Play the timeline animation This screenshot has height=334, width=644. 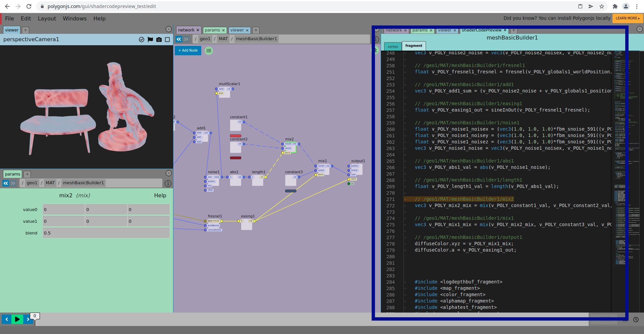click(x=17, y=319)
